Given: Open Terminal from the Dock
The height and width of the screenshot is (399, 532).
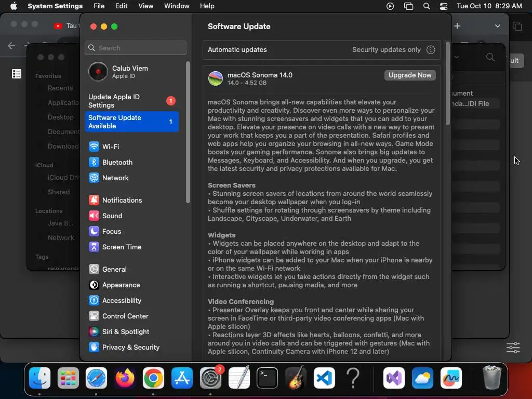Looking at the screenshot, I should pos(268,378).
